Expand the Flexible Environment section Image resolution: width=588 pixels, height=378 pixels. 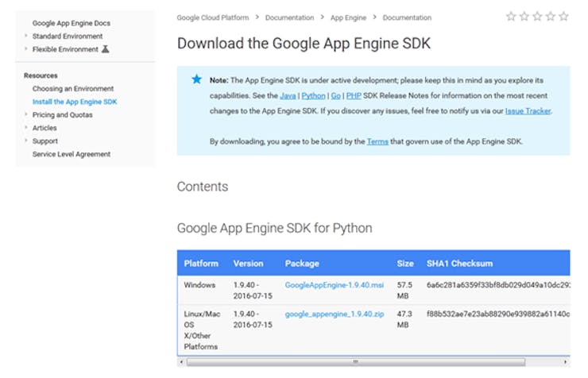point(26,49)
